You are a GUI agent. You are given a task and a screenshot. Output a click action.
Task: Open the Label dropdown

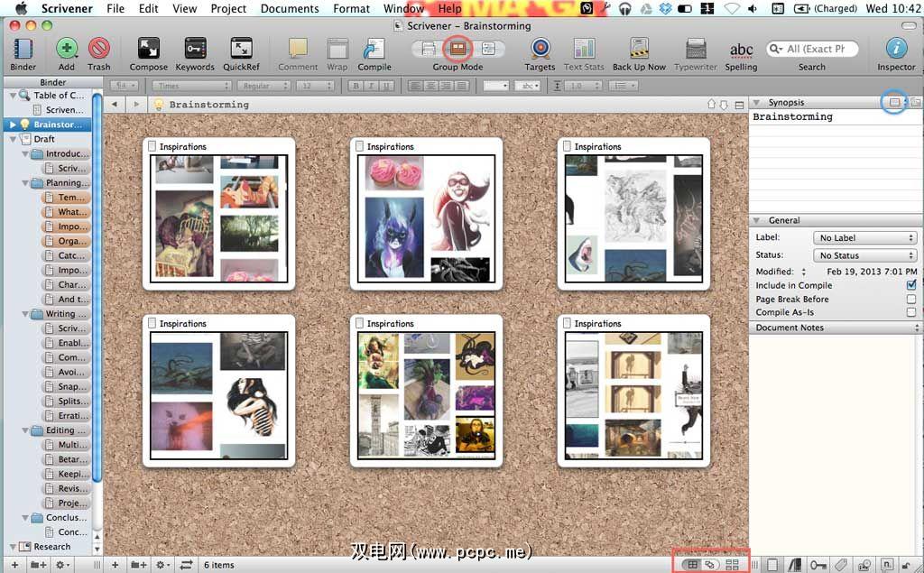click(x=864, y=238)
